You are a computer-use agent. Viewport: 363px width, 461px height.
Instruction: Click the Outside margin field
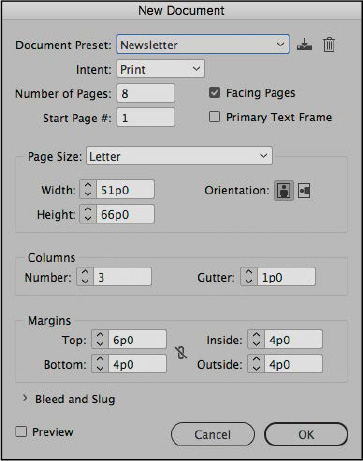(293, 364)
